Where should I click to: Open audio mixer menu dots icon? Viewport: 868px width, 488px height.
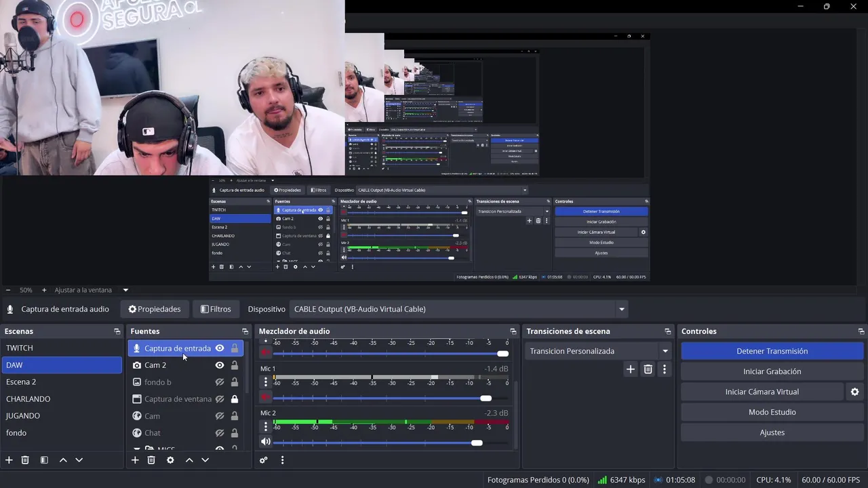(282, 460)
